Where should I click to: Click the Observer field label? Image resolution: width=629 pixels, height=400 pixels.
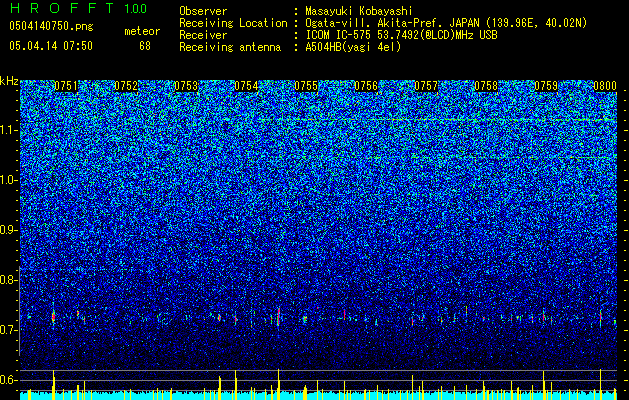click(x=203, y=11)
